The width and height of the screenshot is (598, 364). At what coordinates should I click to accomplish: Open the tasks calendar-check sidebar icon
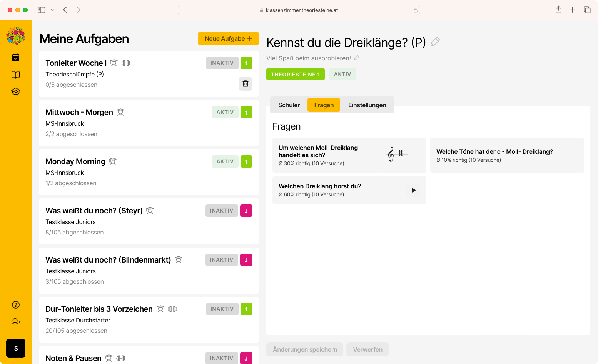click(x=16, y=58)
